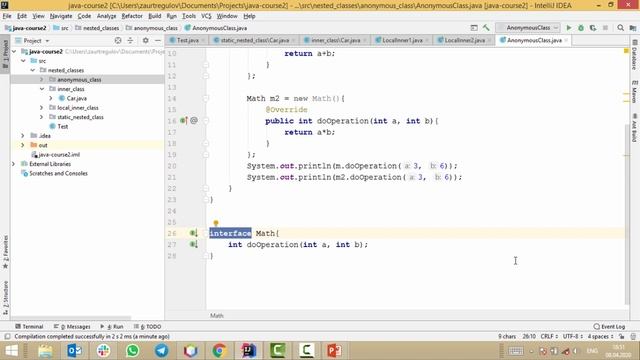Build project with the hammer icon

[486, 28]
